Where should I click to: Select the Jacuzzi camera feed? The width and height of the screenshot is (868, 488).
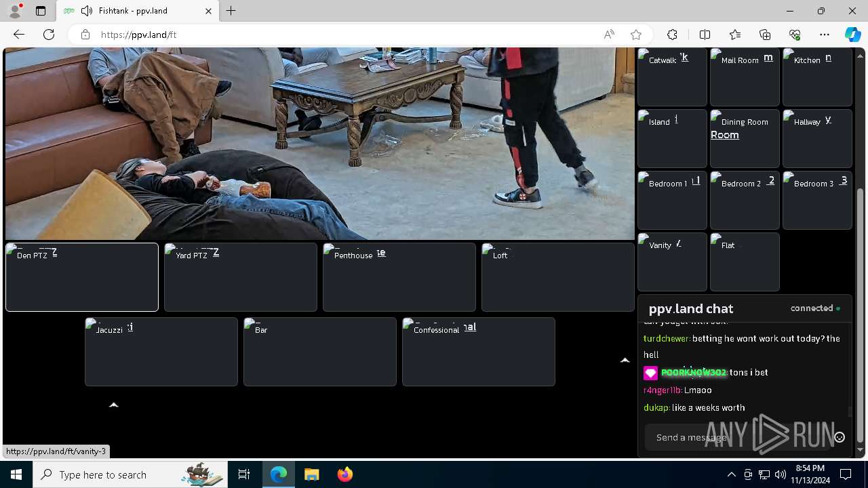point(161,352)
